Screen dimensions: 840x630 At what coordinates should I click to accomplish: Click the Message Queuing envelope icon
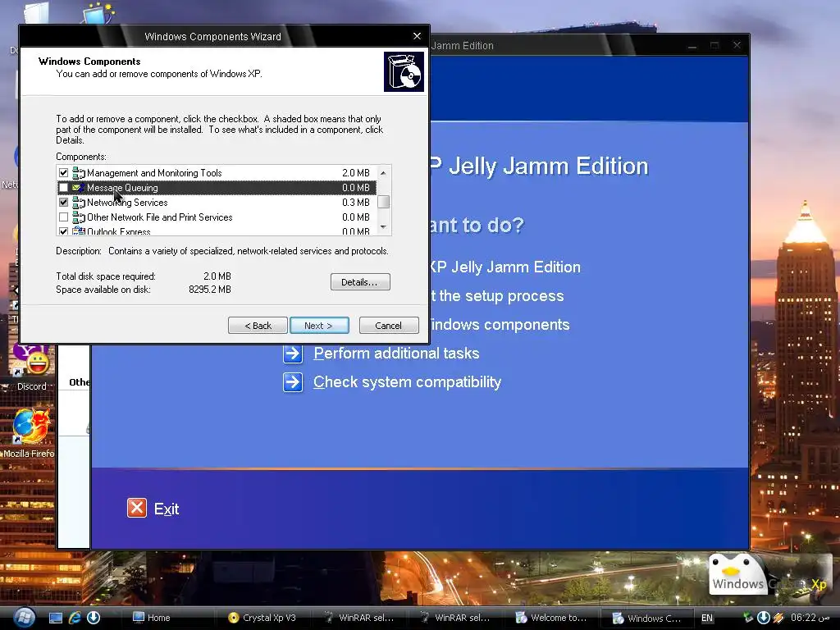(x=79, y=188)
